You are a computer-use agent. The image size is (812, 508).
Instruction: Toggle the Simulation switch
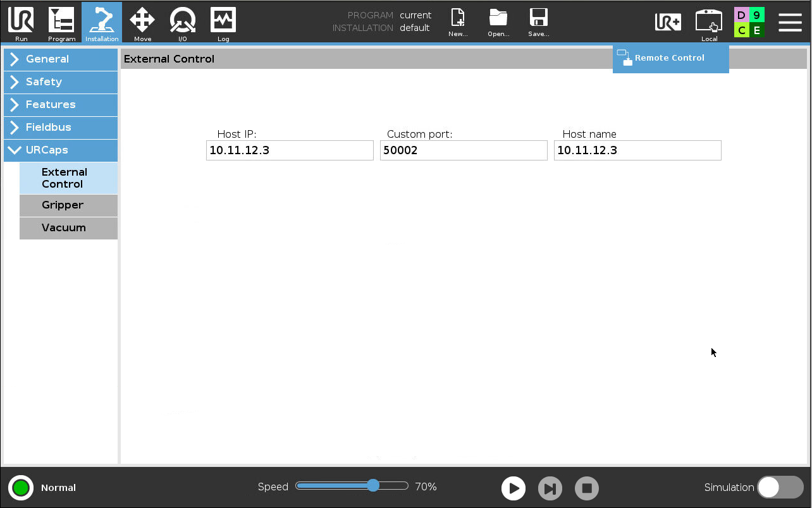[x=780, y=487]
